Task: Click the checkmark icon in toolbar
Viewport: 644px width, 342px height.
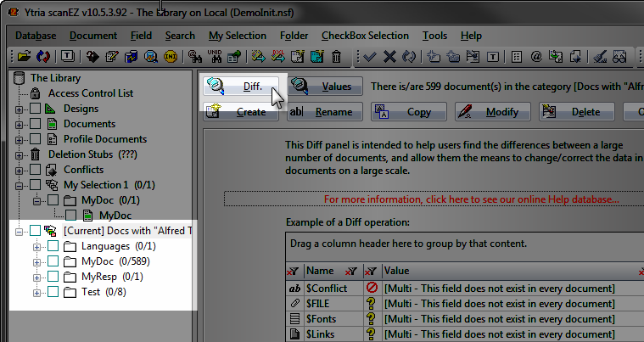Action: (x=370, y=57)
